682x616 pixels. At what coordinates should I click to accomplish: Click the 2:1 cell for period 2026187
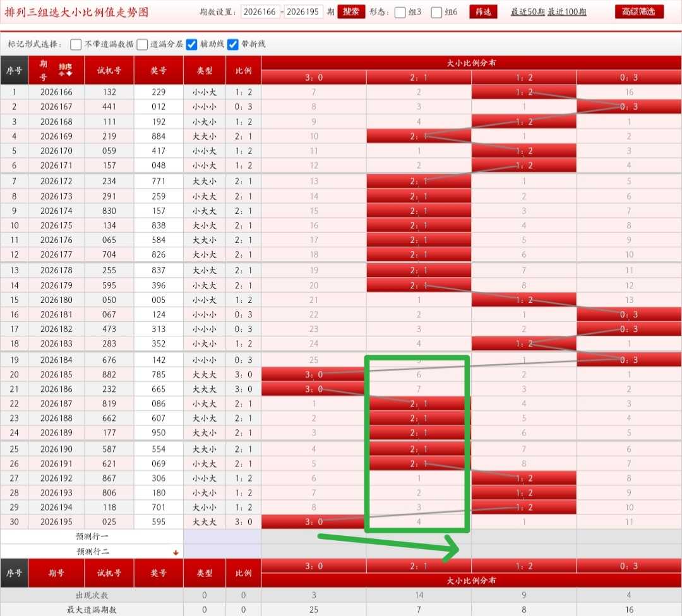[x=419, y=404]
